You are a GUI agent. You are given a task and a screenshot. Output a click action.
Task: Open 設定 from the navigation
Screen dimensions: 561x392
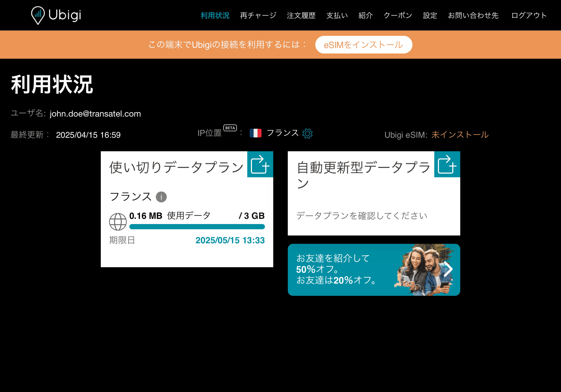(x=430, y=16)
